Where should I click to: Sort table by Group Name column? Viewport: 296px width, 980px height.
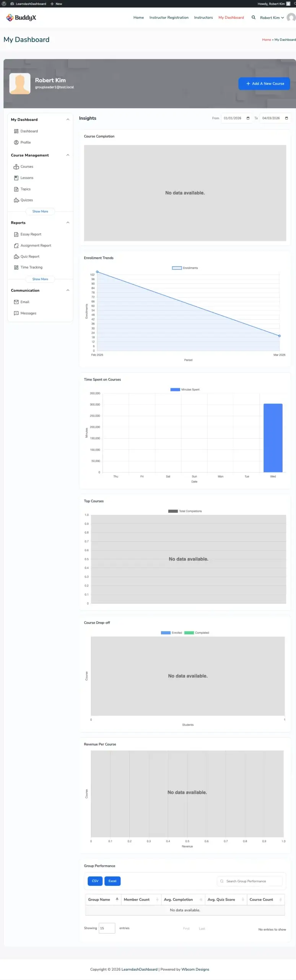[x=103, y=899]
